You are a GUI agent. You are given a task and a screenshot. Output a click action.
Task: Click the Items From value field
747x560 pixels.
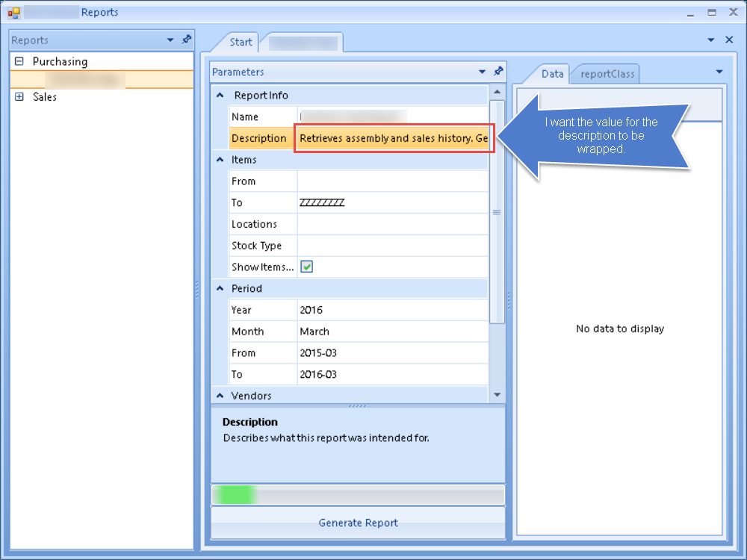393,181
